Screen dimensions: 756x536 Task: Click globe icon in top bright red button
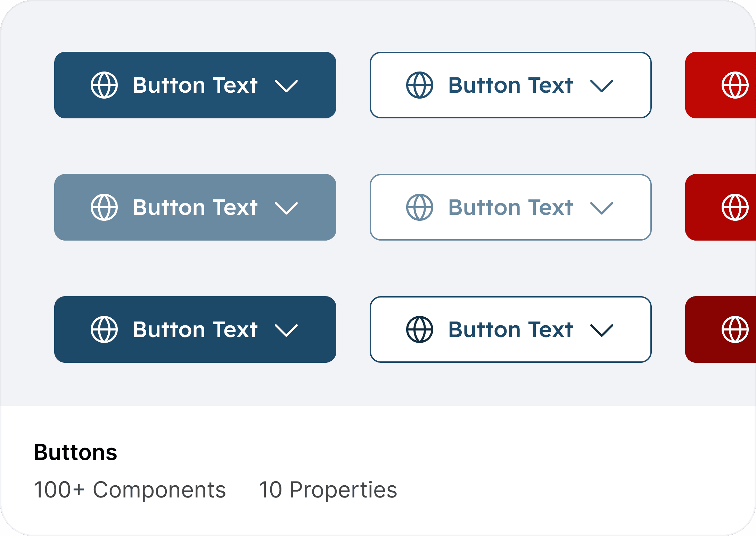tap(735, 85)
